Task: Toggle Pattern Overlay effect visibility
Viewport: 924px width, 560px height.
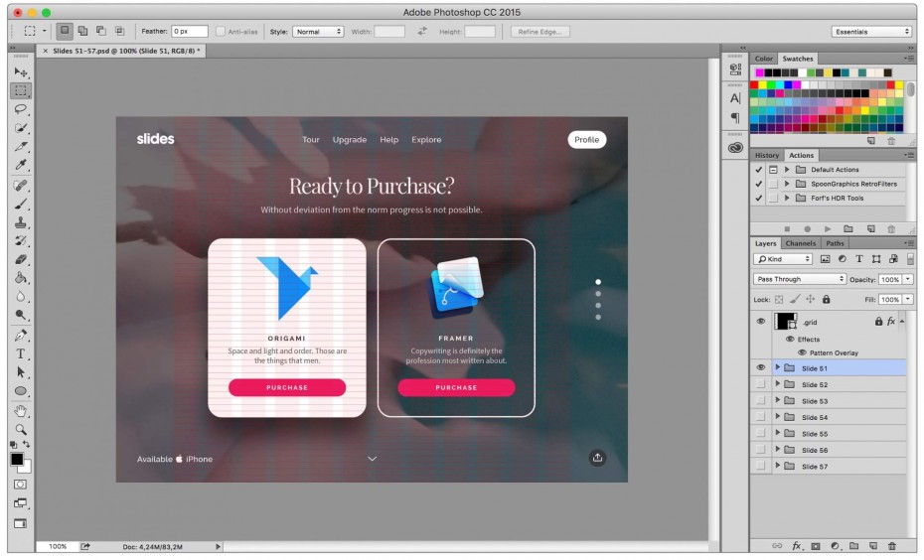Action: pos(802,352)
